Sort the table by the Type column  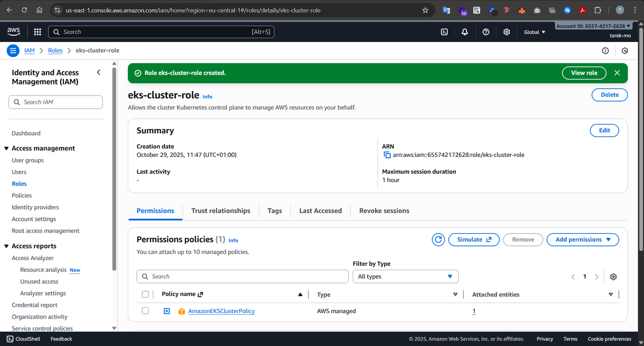click(455, 294)
